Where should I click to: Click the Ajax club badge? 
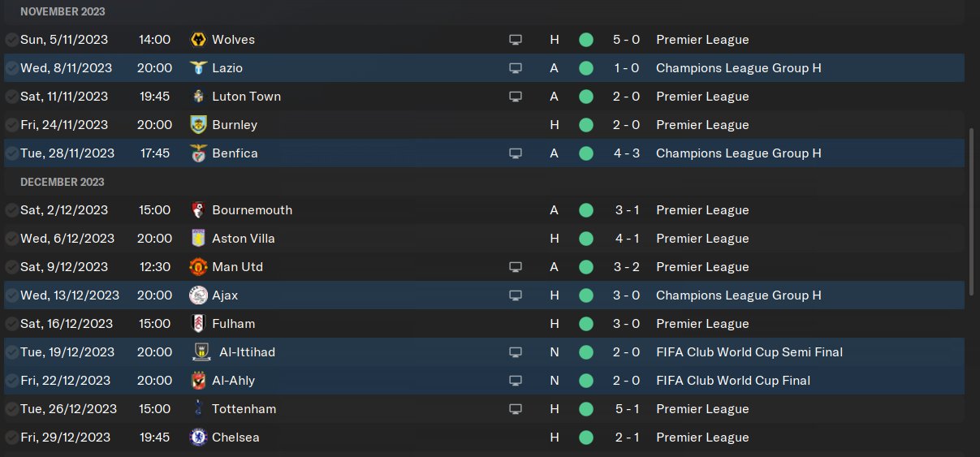pos(198,295)
